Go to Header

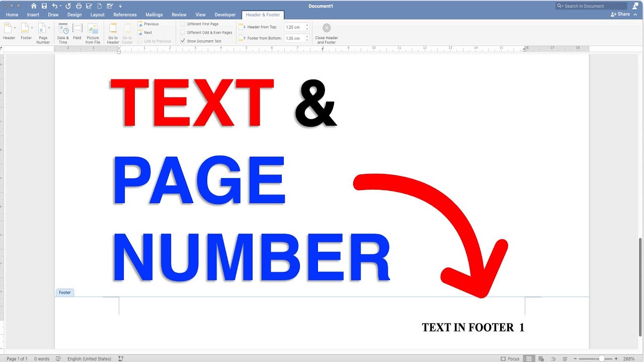tap(113, 33)
